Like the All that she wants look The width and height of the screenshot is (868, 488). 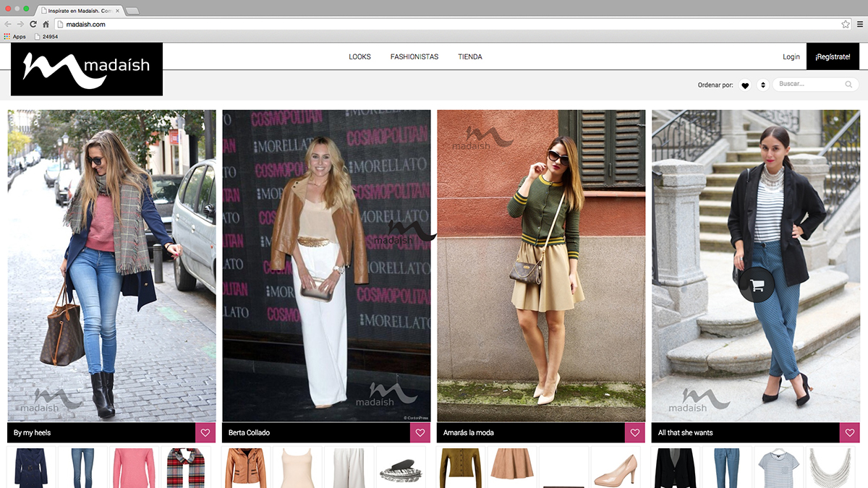point(850,433)
